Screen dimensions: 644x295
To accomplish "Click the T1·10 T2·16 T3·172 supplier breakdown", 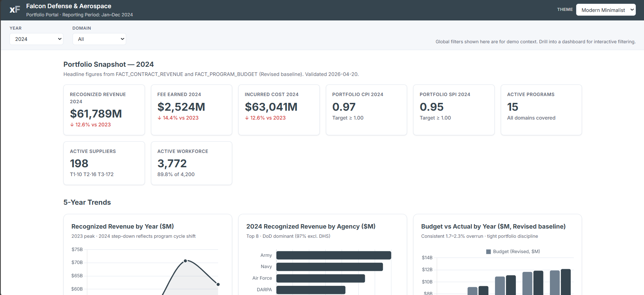I will 92,174.
